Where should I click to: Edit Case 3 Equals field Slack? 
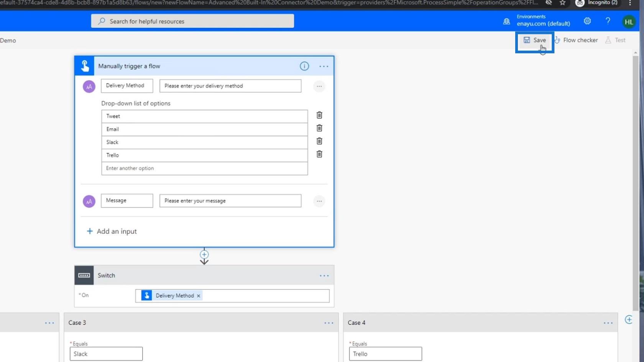(x=106, y=354)
